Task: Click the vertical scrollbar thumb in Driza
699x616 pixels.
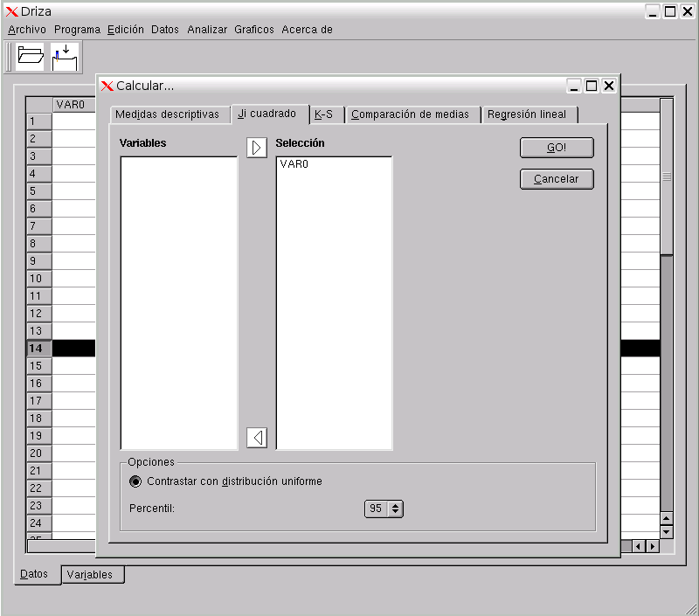Action: [667, 176]
